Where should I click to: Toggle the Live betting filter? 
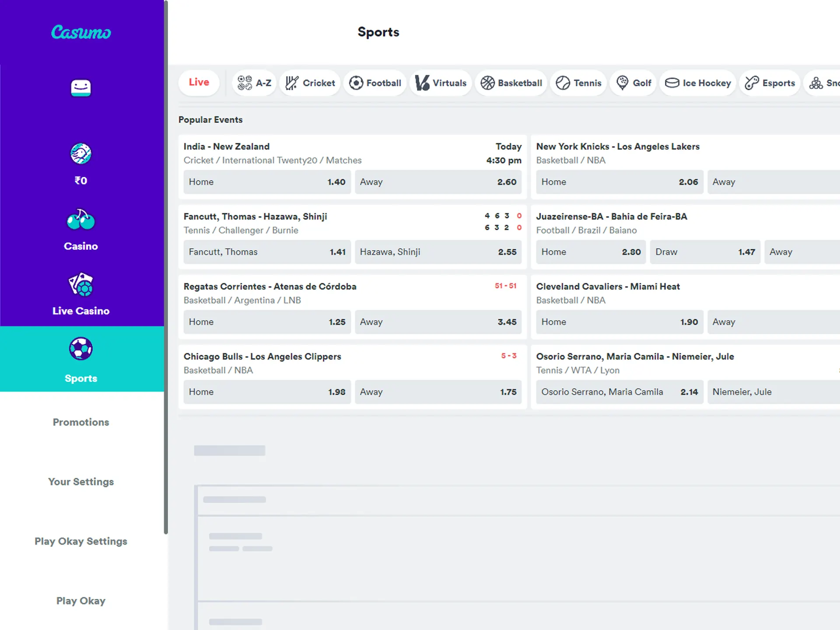click(200, 83)
